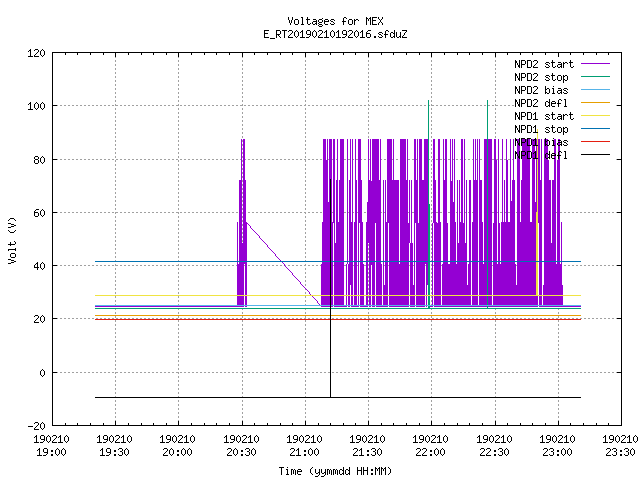Viewport: 640px width, 480px height.
Task: Click the yellow NPD1 start legend line sample
Action: tap(595, 116)
